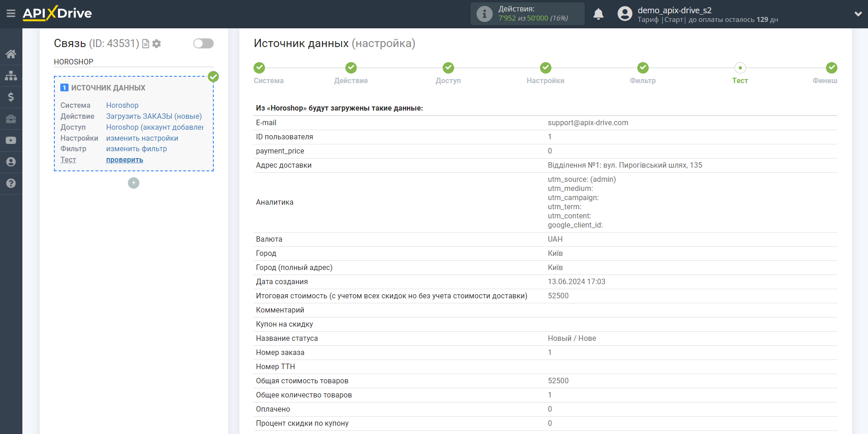Click the green checkmark on data source block

(213, 77)
